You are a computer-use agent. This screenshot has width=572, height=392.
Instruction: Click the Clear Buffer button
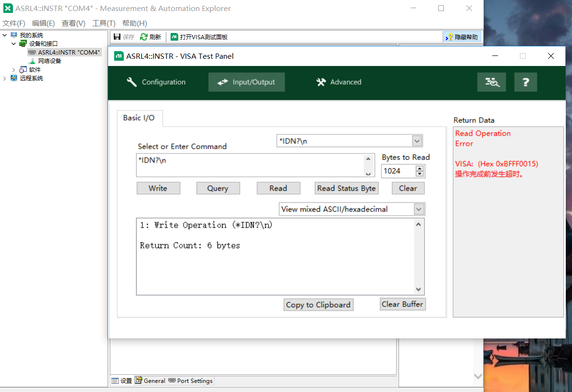(x=403, y=305)
